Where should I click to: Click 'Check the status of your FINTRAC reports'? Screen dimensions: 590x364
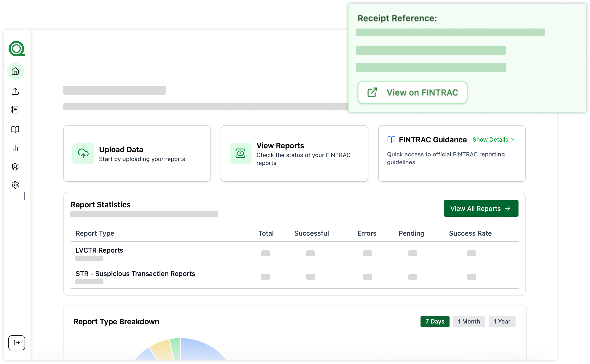pos(303,159)
